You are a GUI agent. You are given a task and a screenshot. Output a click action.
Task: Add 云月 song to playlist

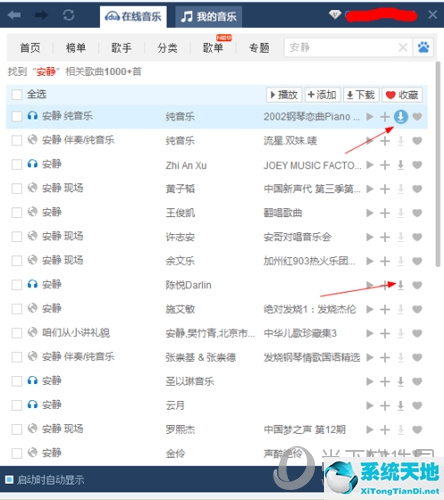click(385, 405)
